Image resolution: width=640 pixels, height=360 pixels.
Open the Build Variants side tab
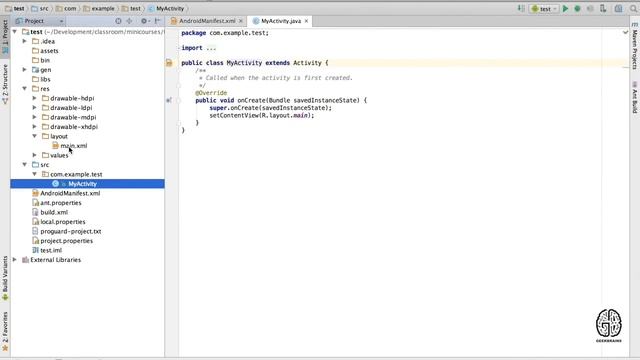[5, 278]
